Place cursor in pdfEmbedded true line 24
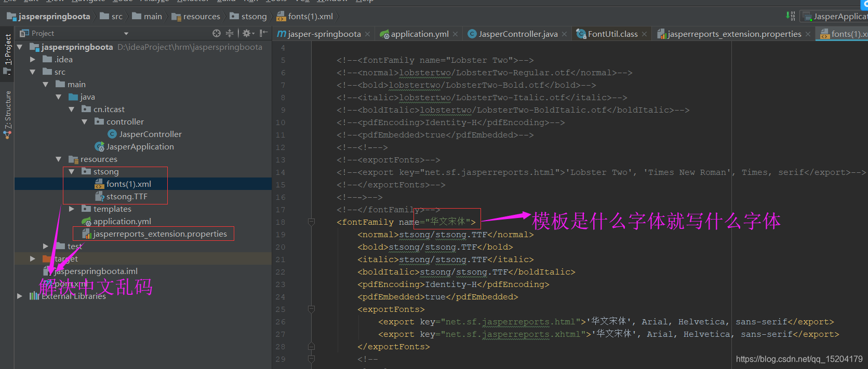Image resolution: width=868 pixels, height=369 pixels. [x=437, y=297]
